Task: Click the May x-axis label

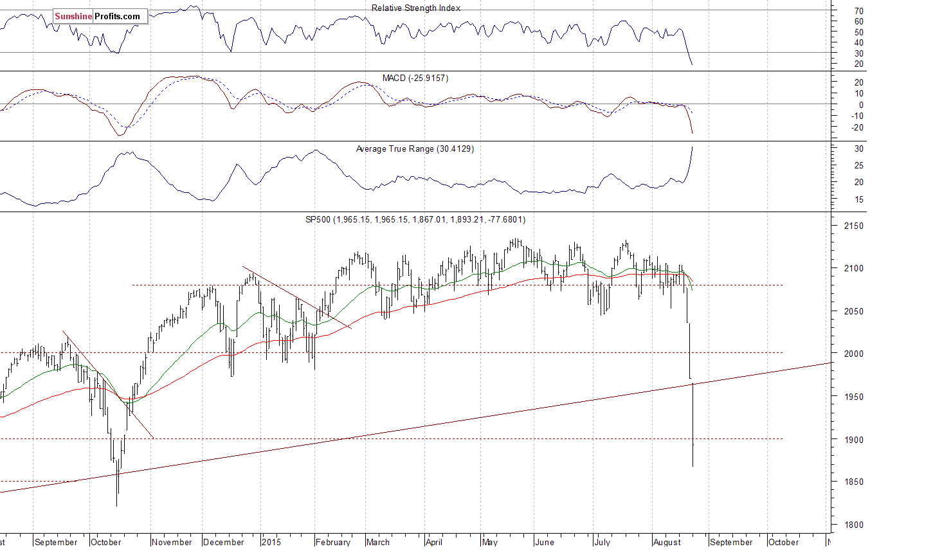Action: (490, 542)
